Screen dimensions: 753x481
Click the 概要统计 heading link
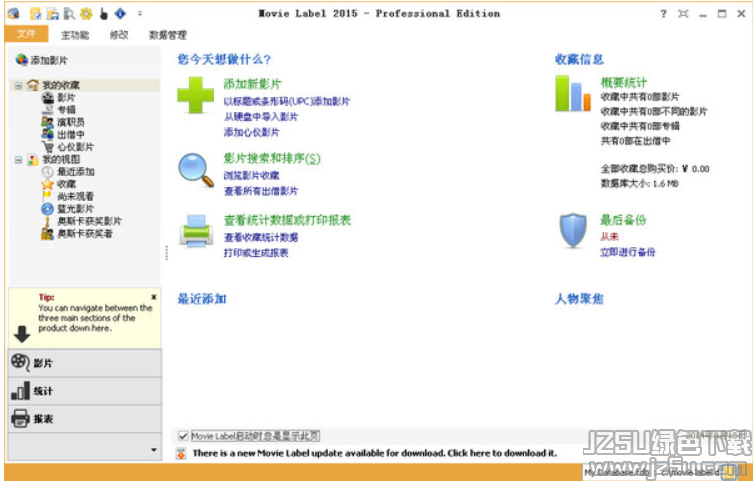click(x=624, y=82)
